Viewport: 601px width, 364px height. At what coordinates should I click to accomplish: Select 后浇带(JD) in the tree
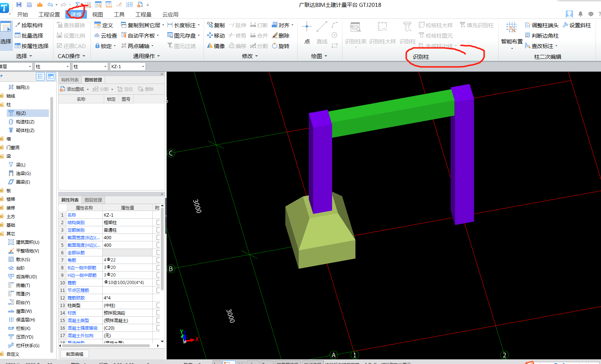click(23, 276)
